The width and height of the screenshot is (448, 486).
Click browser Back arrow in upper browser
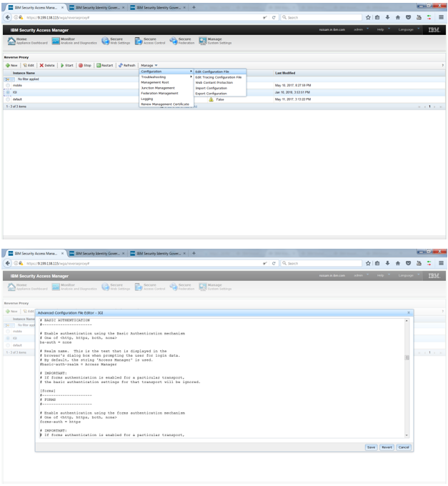coord(8,17)
